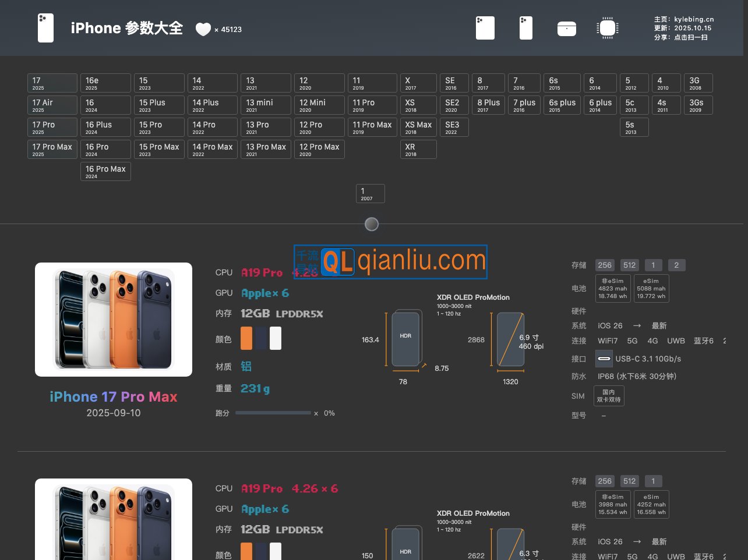
Task: Toggle the 国内双卡双待 SIM badge
Action: point(608,395)
